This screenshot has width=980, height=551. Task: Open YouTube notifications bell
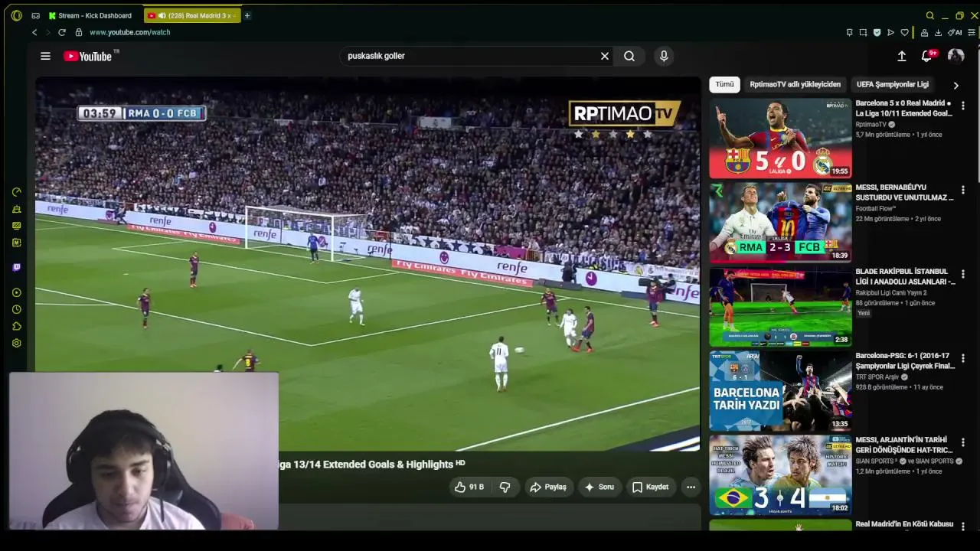pos(928,55)
